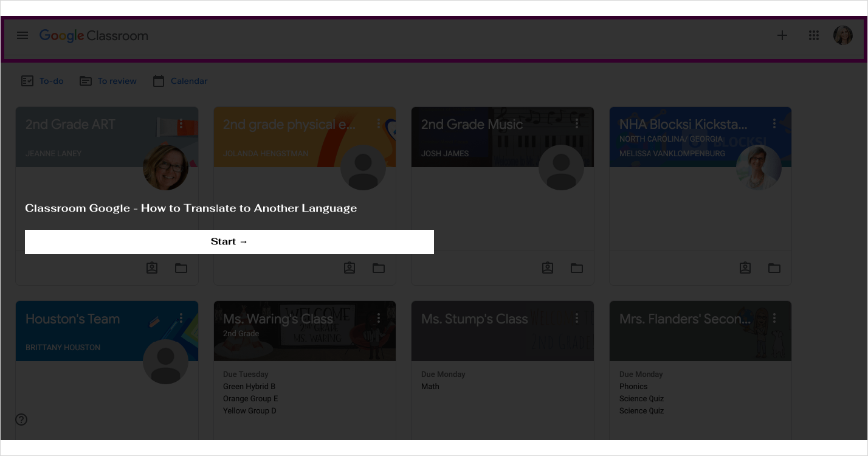This screenshot has width=868, height=456.
Task: Open three-dot menu on Ms. Stump's Class card
Action: (x=577, y=318)
